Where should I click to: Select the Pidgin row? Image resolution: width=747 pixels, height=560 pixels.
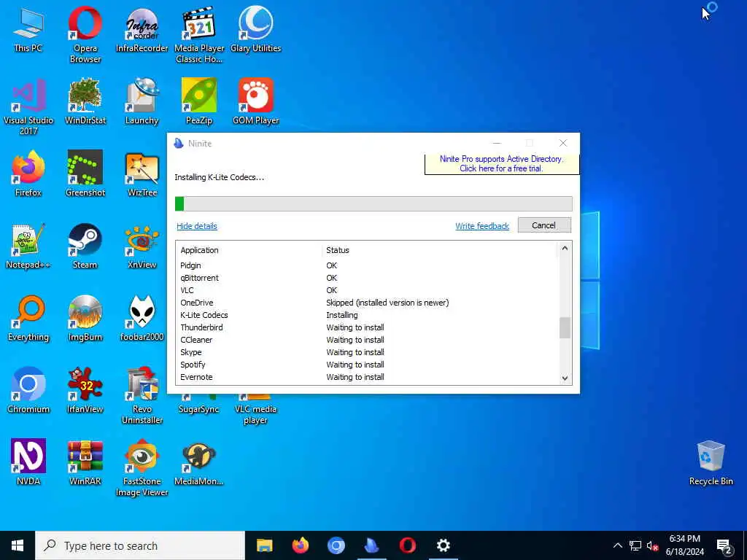click(367, 265)
